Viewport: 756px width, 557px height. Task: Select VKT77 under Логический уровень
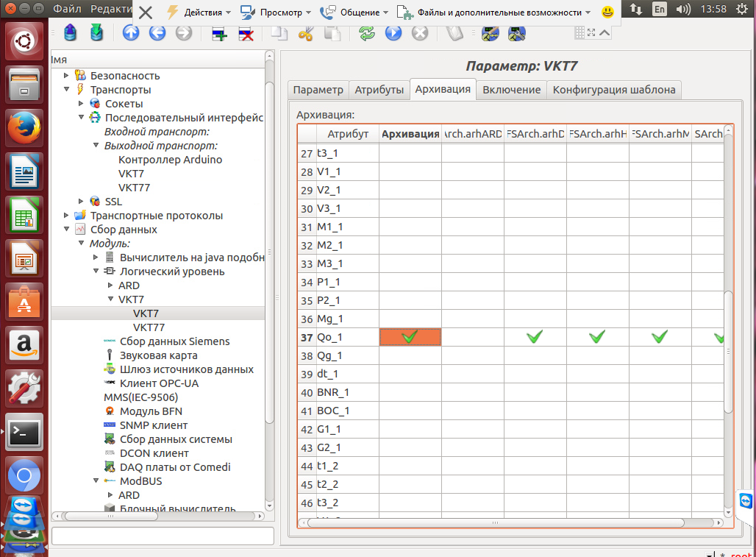[x=149, y=327]
